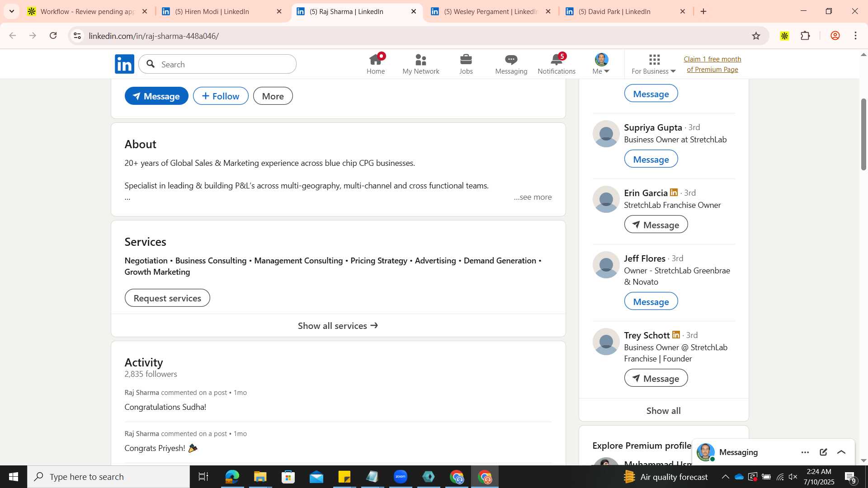Screen dimensions: 868x488
Task: Compose new message icon in Messaging bar
Action: tap(823, 452)
